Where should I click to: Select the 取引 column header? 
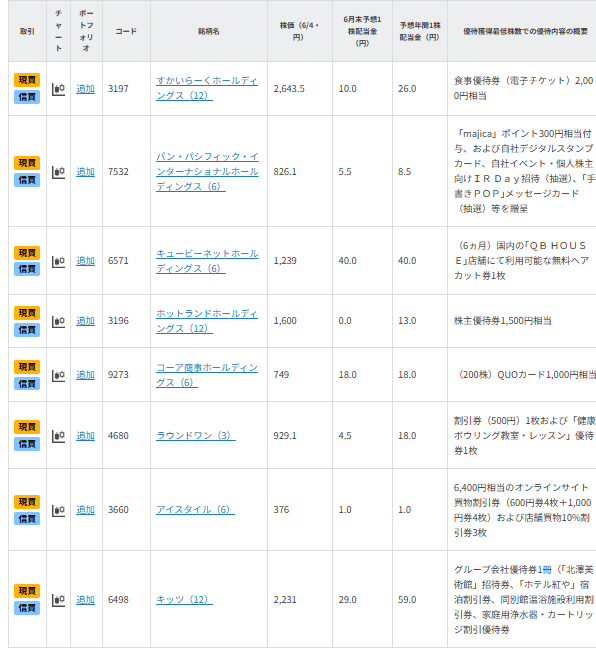[27, 31]
